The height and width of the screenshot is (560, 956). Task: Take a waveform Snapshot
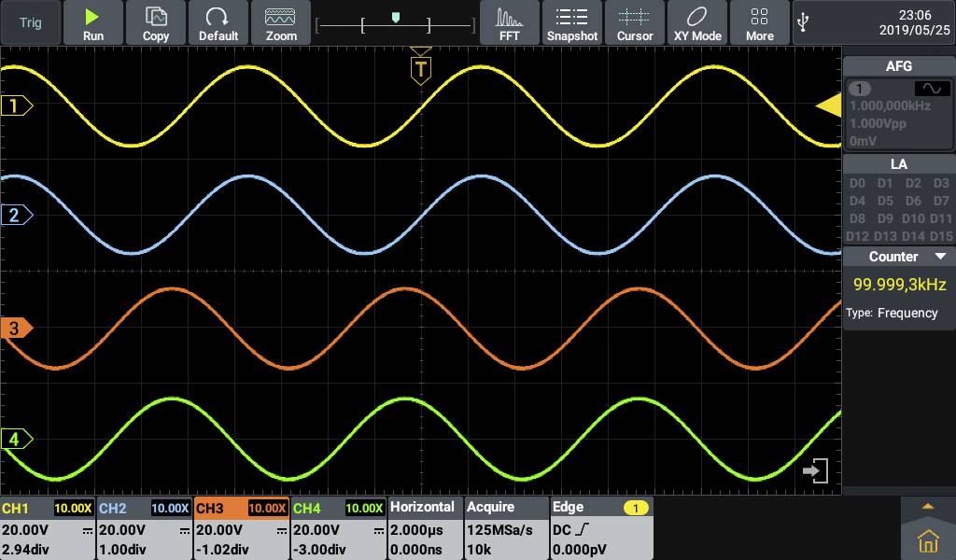click(572, 22)
